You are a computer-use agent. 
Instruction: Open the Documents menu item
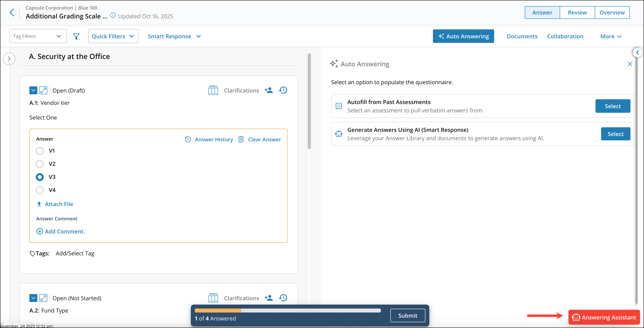click(522, 36)
